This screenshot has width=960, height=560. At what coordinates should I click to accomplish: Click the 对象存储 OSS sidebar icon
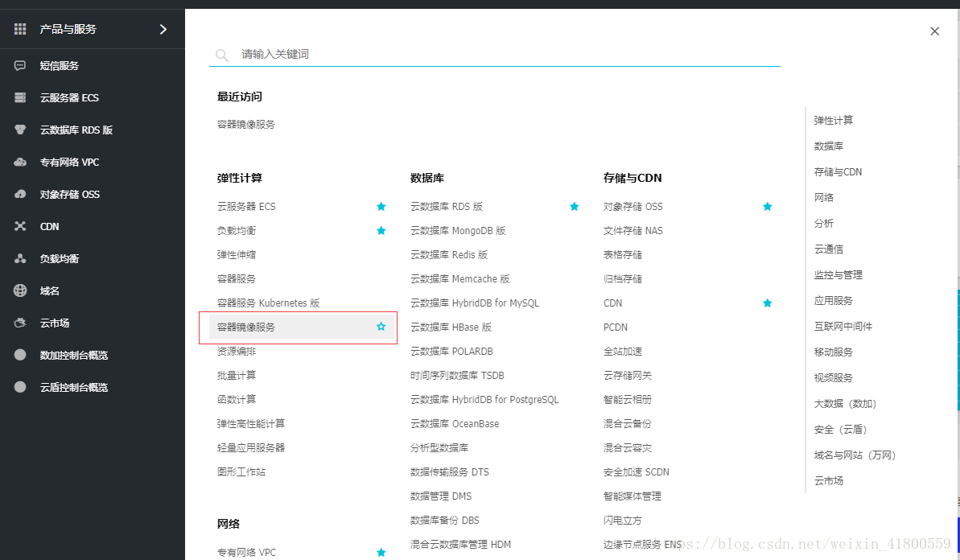tap(20, 194)
